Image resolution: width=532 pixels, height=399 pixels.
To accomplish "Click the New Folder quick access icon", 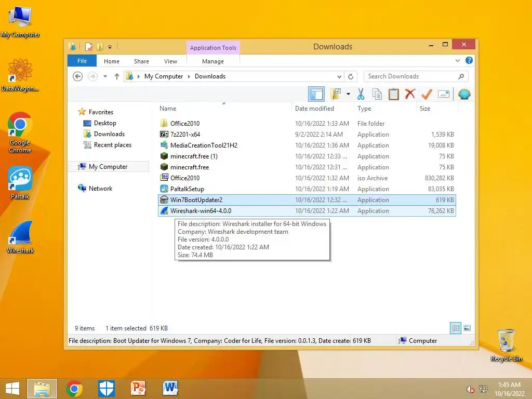I will [100, 47].
